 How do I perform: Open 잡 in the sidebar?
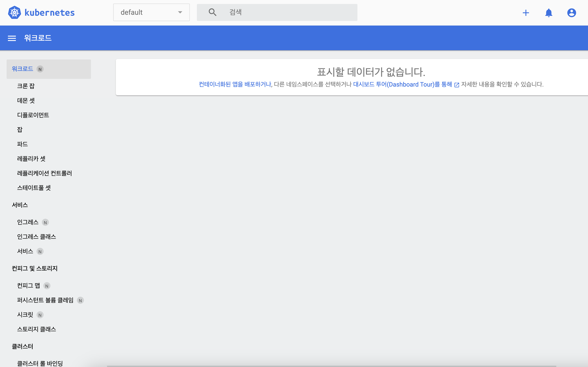pos(20,130)
